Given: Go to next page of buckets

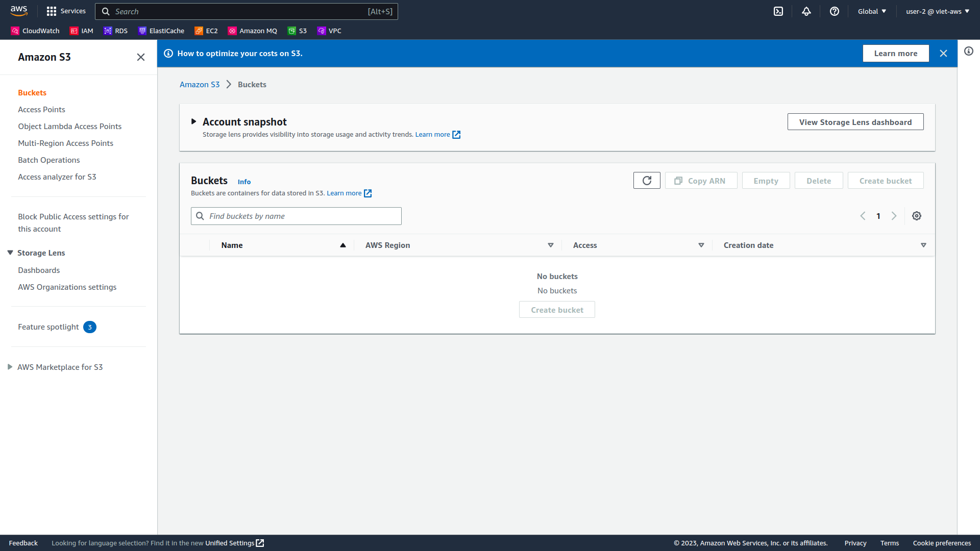Looking at the screenshot, I should (894, 216).
